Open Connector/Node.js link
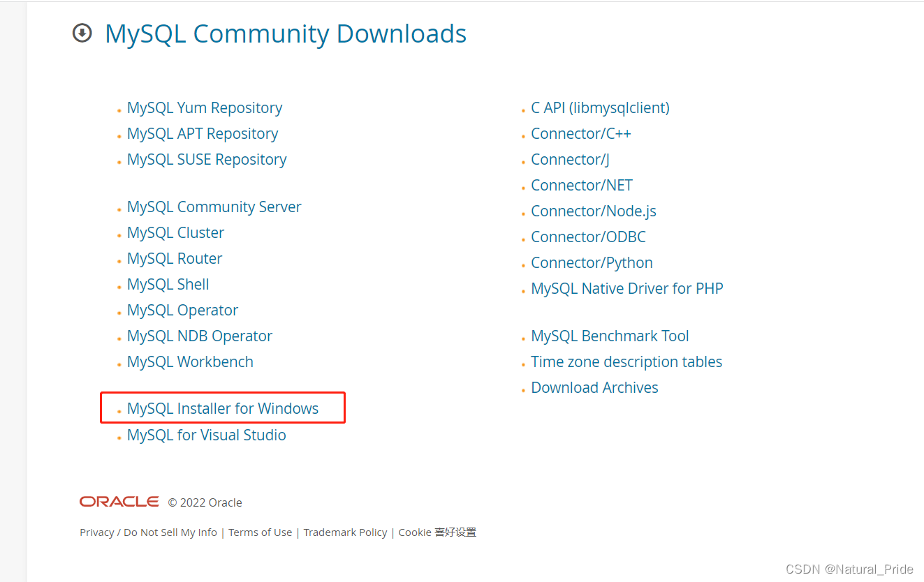This screenshot has width=924, height=582. coord(594,211)
